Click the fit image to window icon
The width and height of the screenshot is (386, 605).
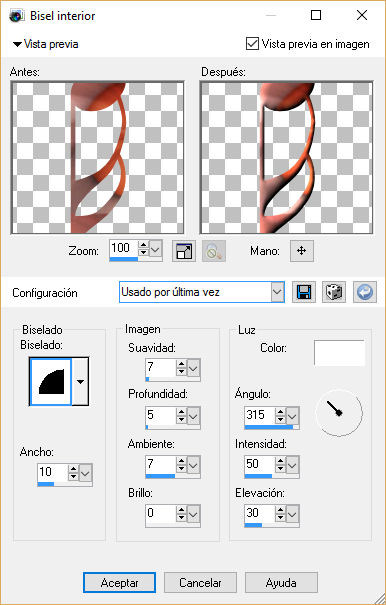click(x=184, y=251)
